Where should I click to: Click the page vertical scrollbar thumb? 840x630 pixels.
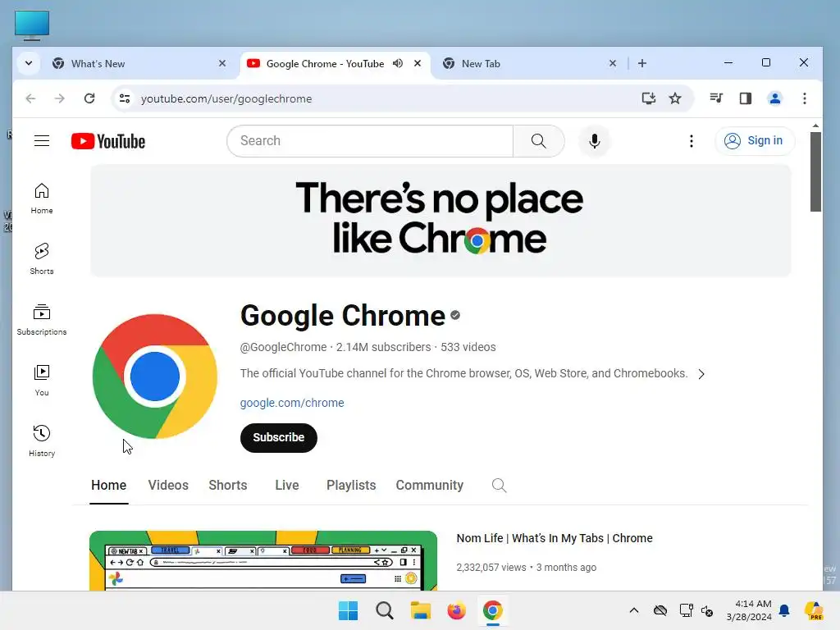815,171
